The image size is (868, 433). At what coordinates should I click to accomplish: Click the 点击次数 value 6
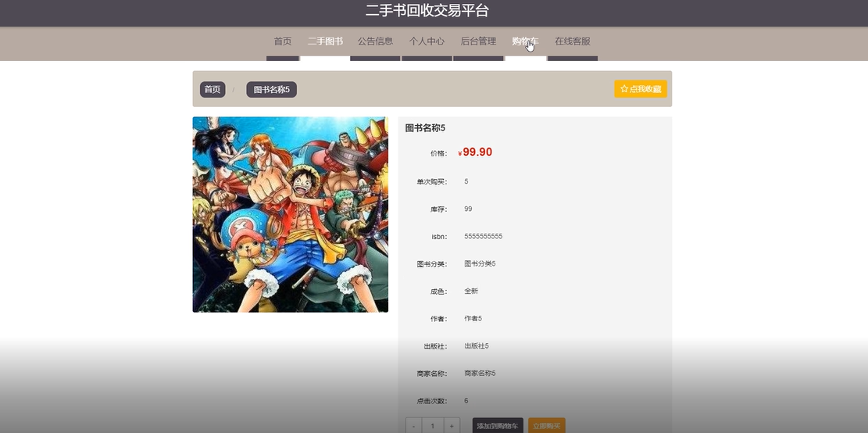pos(466,400)
